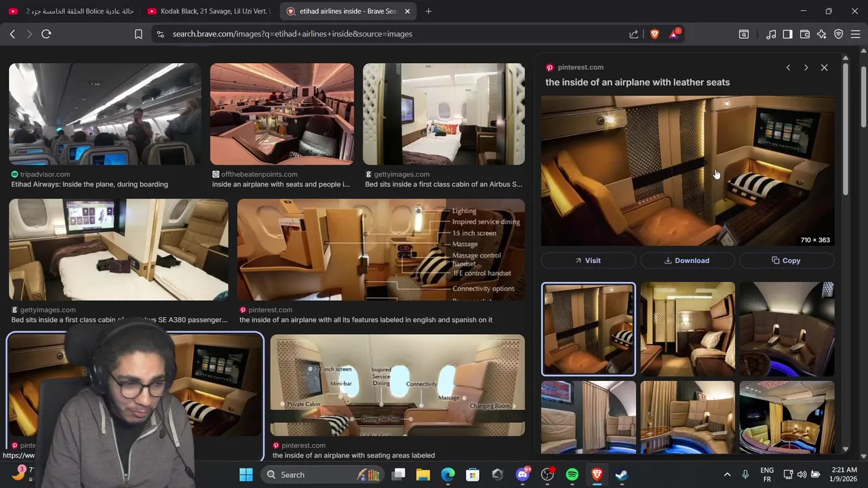Close the image preview panel
This screenshot has width=868, height=488.
click(x=824, y=68)
